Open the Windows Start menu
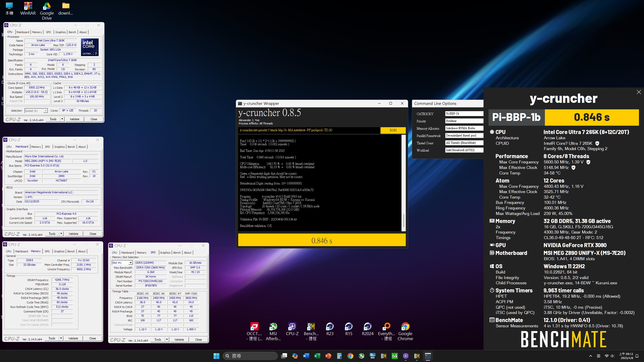Viewport: 644px width, 362px height. tap(216, 356)
